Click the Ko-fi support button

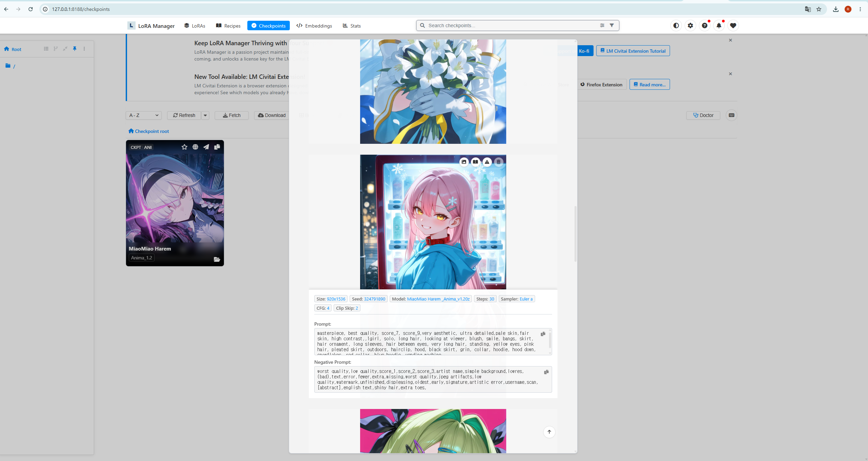pyautogui.click(x=584, y=51)
